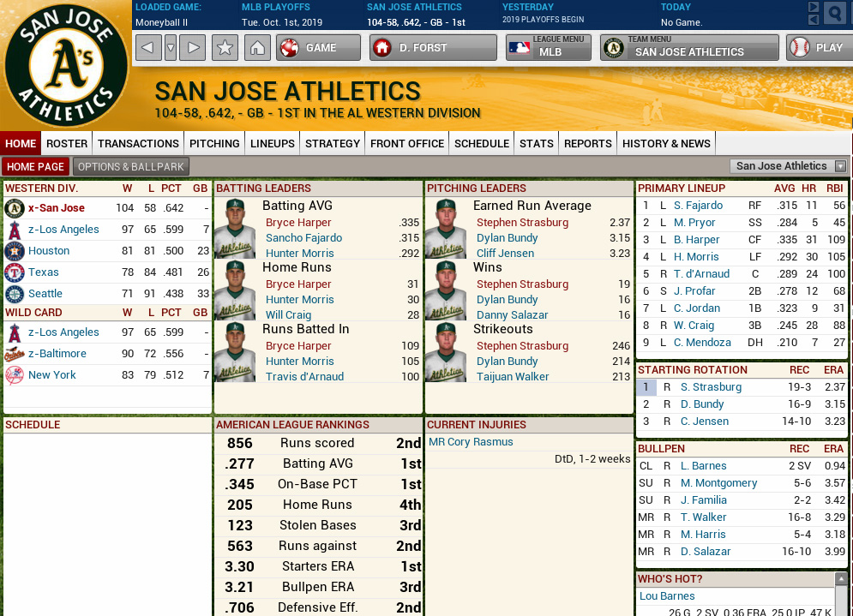The image size is (853, 616).
Task: Open L. Barnes in the Bullpen list
Action: [703, 466]
